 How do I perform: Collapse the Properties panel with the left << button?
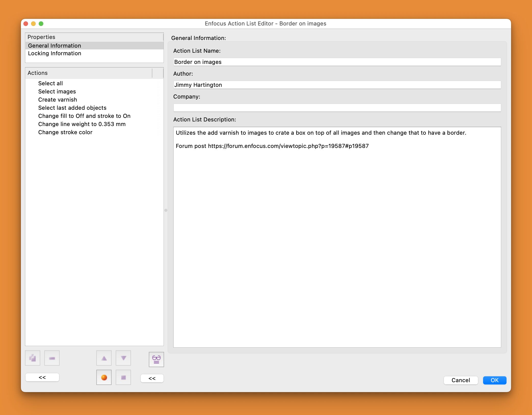click(42, 377)
